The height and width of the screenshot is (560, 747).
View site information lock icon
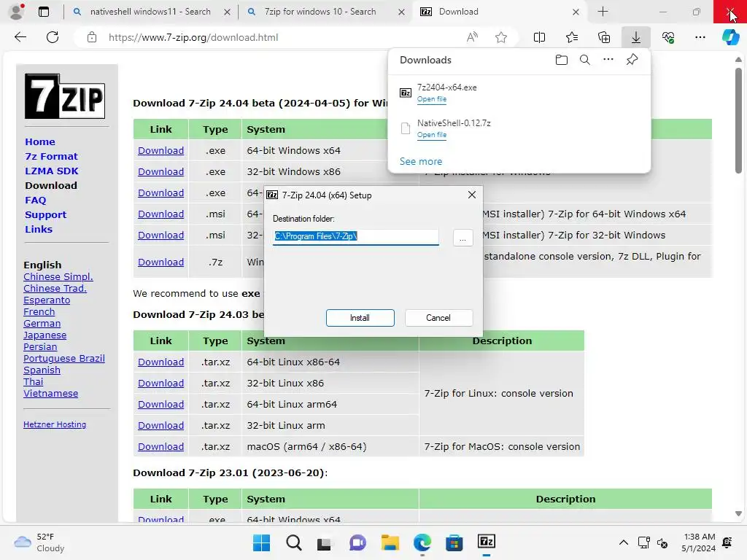(x=92, y=37)
